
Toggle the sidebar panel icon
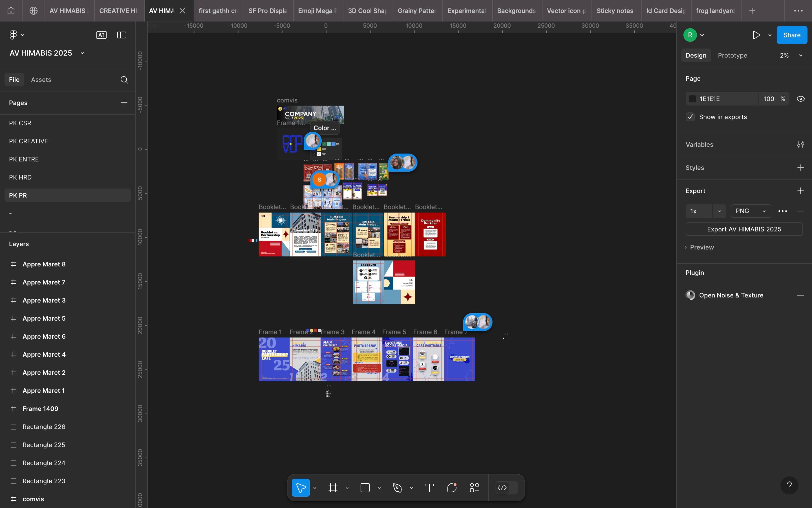pos(122,35)
